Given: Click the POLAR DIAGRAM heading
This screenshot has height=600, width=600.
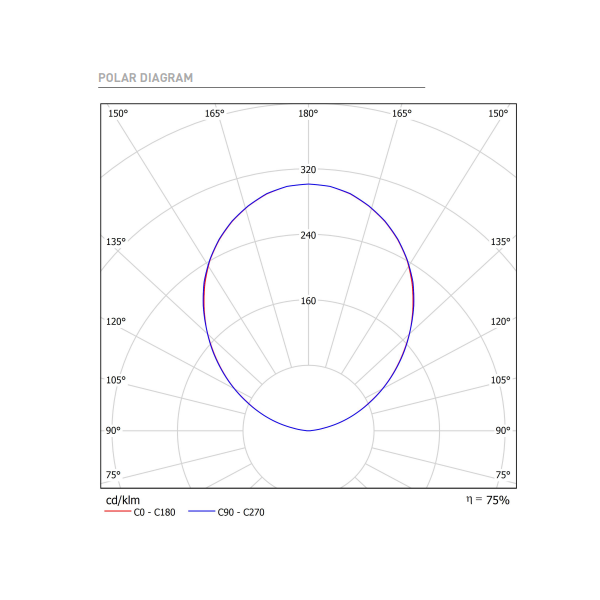Looking at the screenshot, I should point(145,78).
